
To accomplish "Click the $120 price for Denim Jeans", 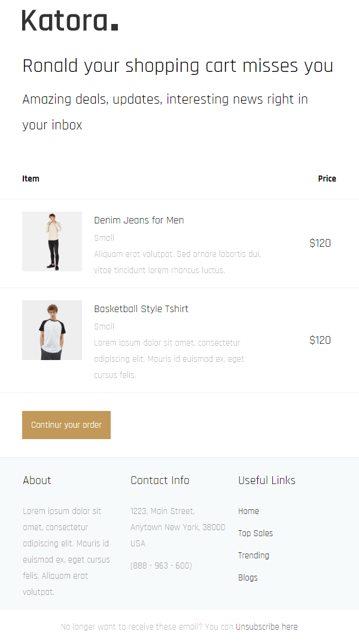I will click(x=320, y=243).
